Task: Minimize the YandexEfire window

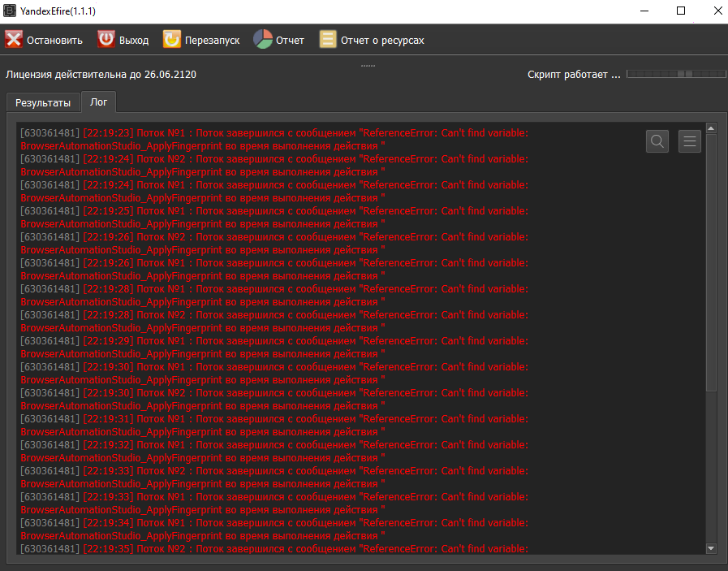Action: coord(644,11)
